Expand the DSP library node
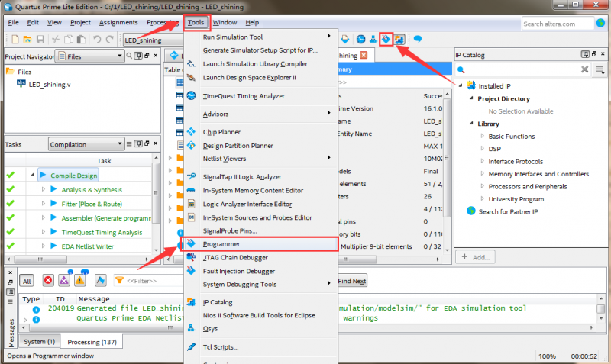The image size is (611, 364). [483, 148]
